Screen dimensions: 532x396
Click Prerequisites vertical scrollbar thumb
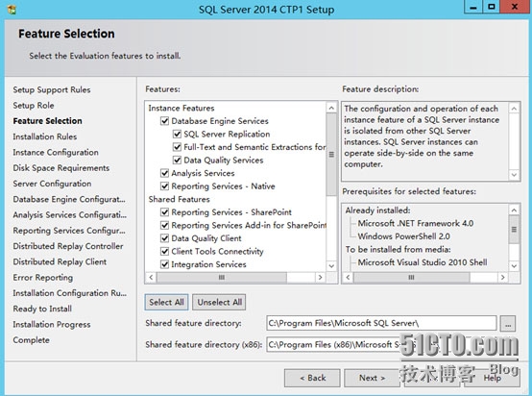pyautogui.click(x=514, y=230)
